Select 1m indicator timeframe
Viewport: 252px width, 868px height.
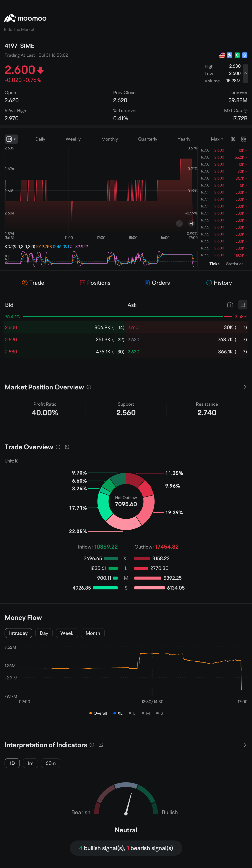coord(30,763)
